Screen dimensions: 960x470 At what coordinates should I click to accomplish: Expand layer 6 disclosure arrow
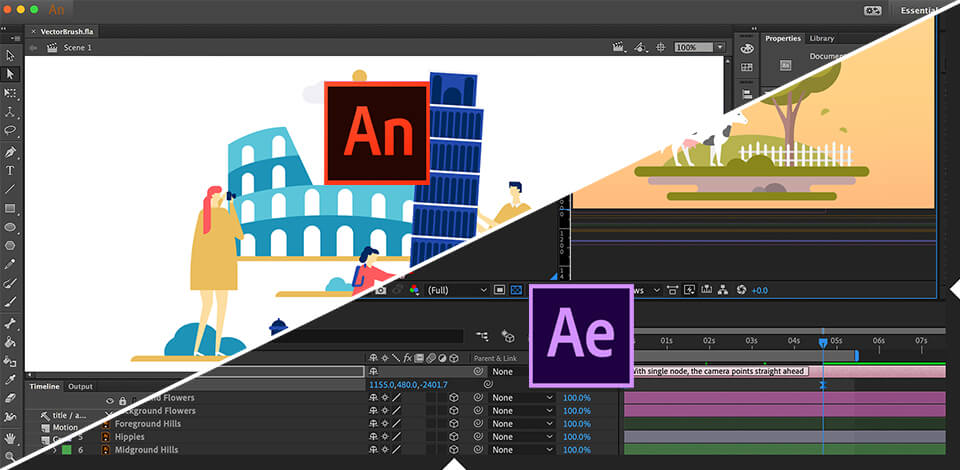(53, 450)
